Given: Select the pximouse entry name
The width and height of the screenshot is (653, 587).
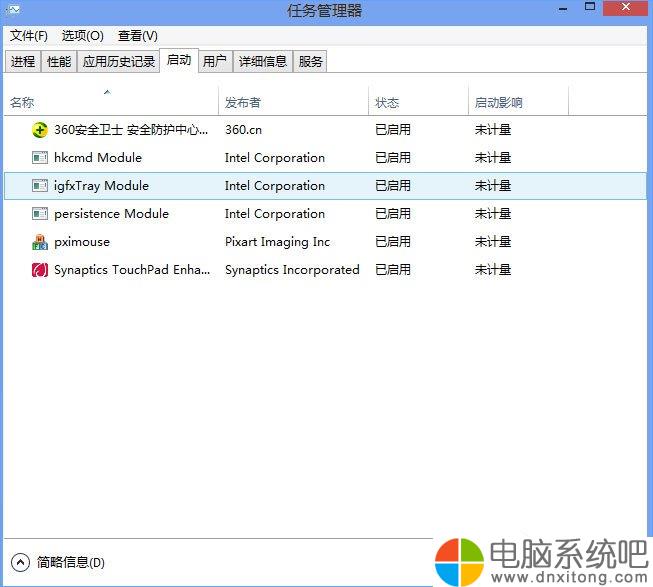Looking at the screenshot, I should click(x=82, y=242).
